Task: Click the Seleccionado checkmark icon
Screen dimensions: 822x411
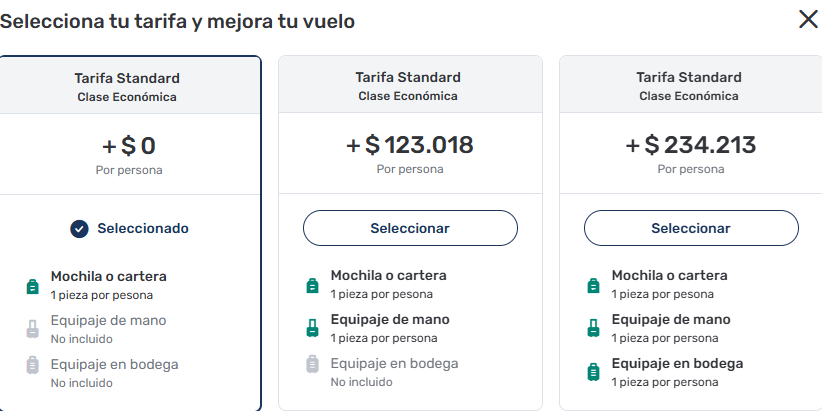Action: coord(80,228)
